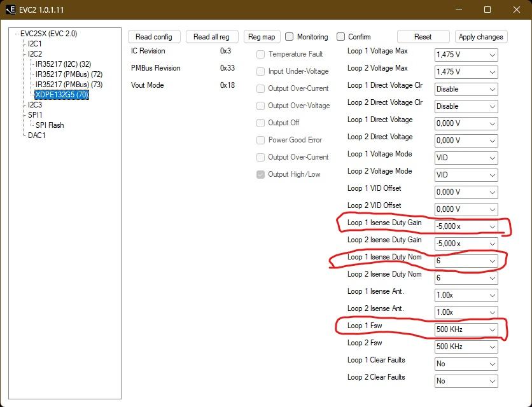Open the Loop 1 Voltage Mode dropdown
532x407 pixels.
(466, 158)
